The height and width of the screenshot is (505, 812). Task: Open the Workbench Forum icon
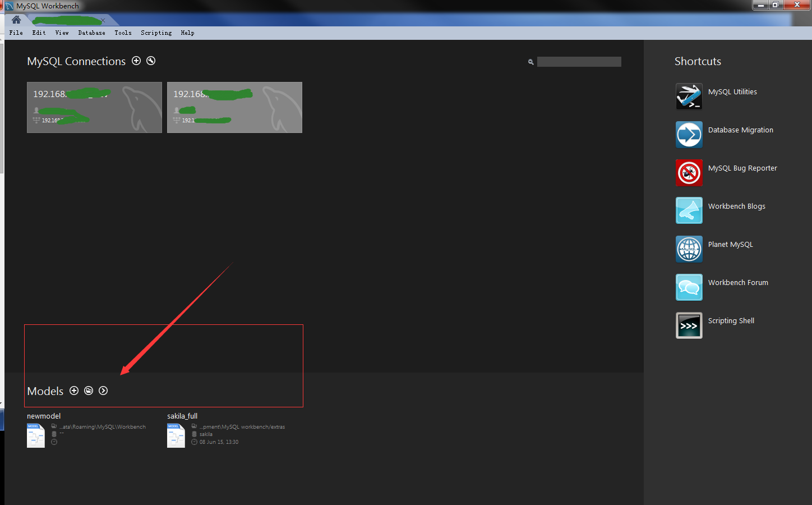(x=689, y=287)
